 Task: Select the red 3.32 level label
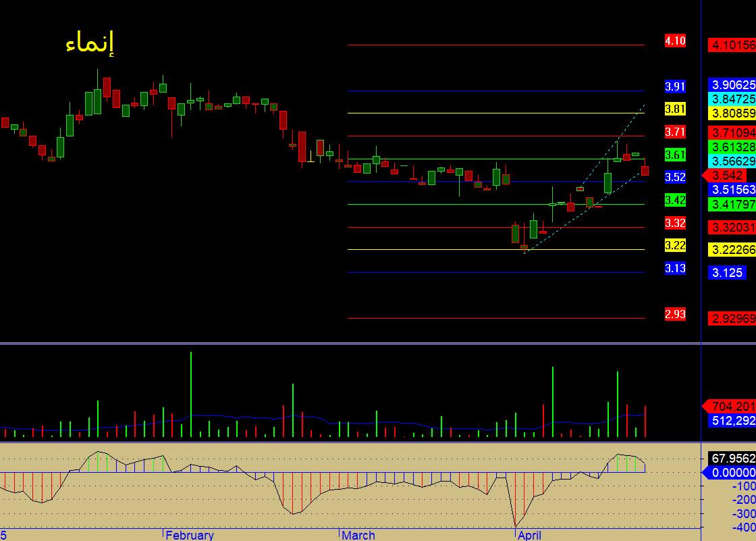point(675,223)
